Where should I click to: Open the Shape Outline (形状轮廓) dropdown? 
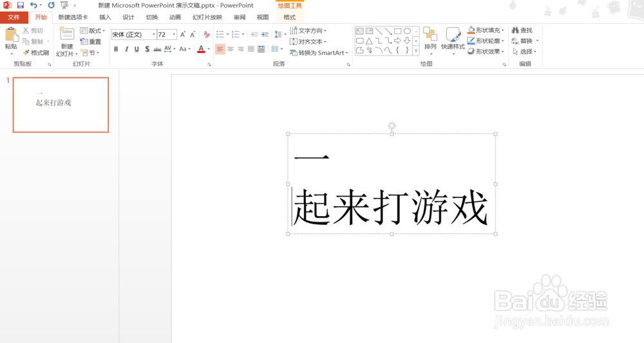[486, 41]
